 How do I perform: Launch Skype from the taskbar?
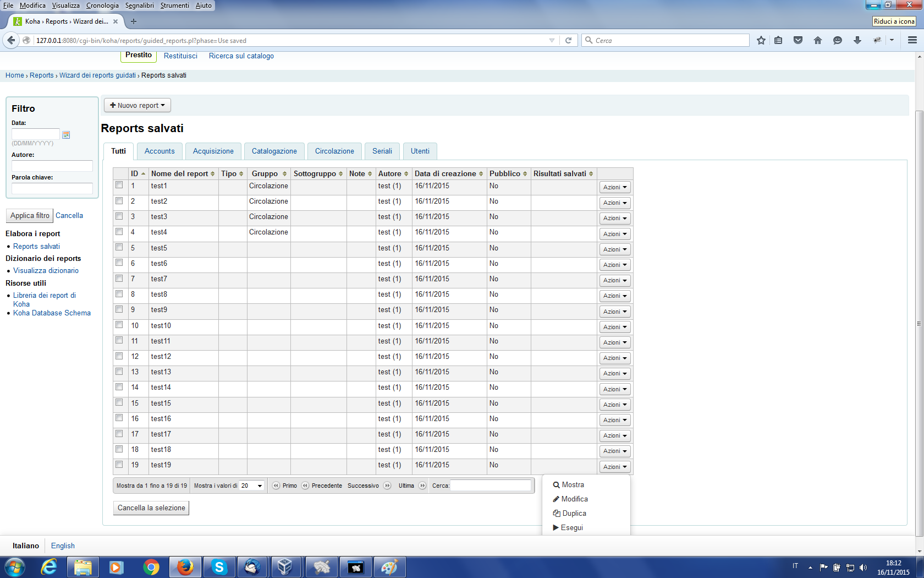(219, 567)
